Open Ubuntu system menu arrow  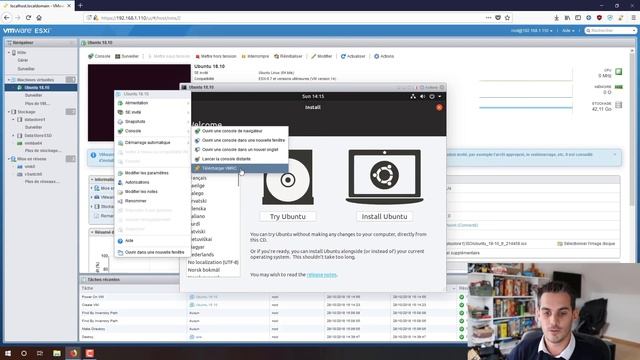(440, 96)
